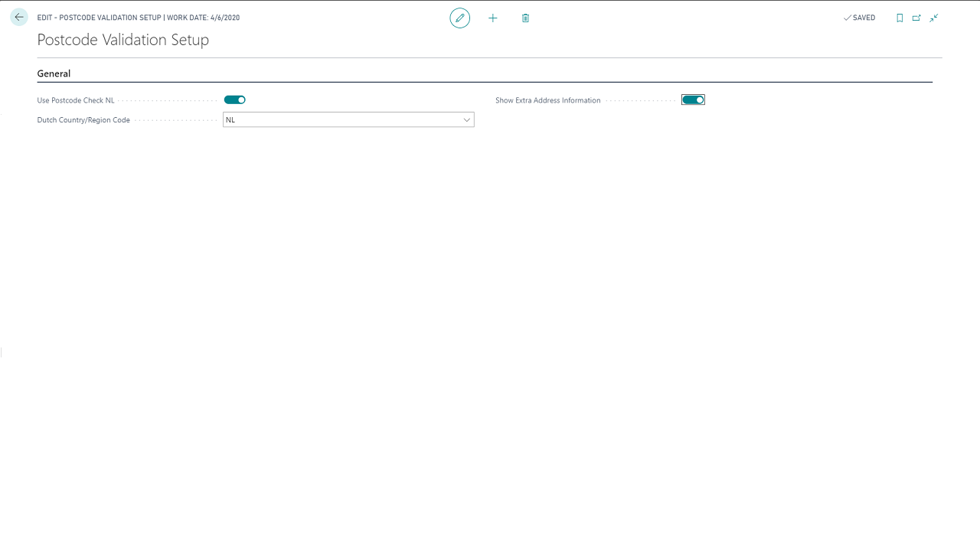The width and height of the screenshot is (980, 551).
Task: Click the Dutch Country/Region Code label
Action: pos(83,120)
